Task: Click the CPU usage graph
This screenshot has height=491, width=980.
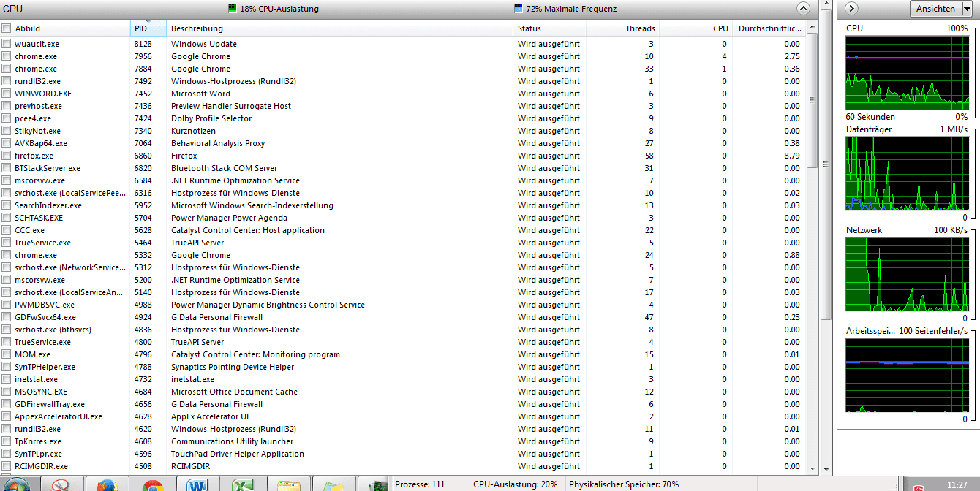Action: [x=906, y=72]
